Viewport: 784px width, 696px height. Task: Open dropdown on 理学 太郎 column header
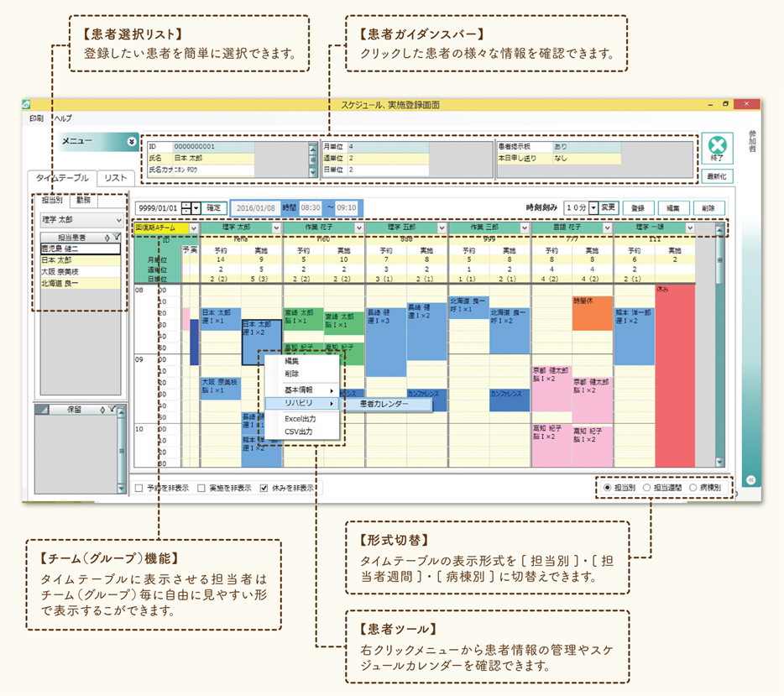pos(276,228)
